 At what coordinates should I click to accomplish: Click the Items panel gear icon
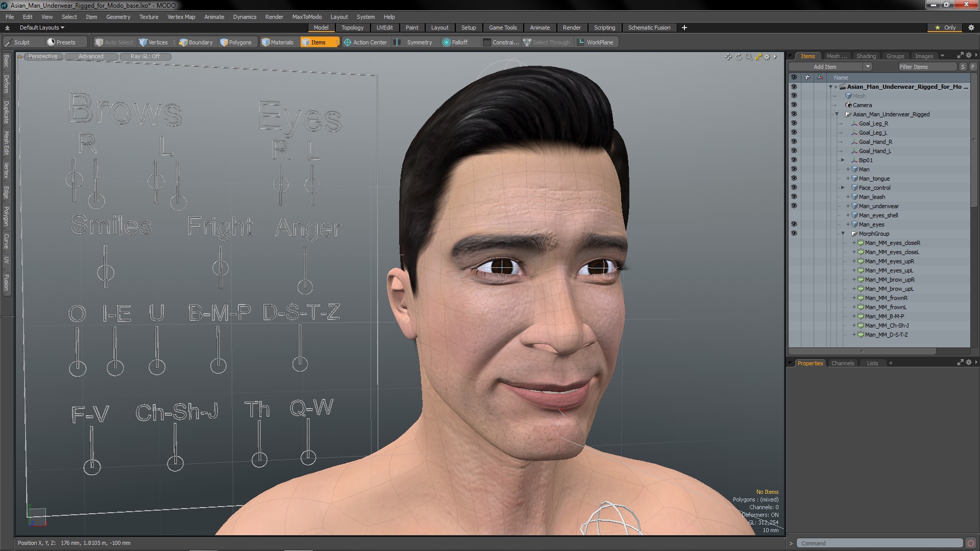coord(968,55)
